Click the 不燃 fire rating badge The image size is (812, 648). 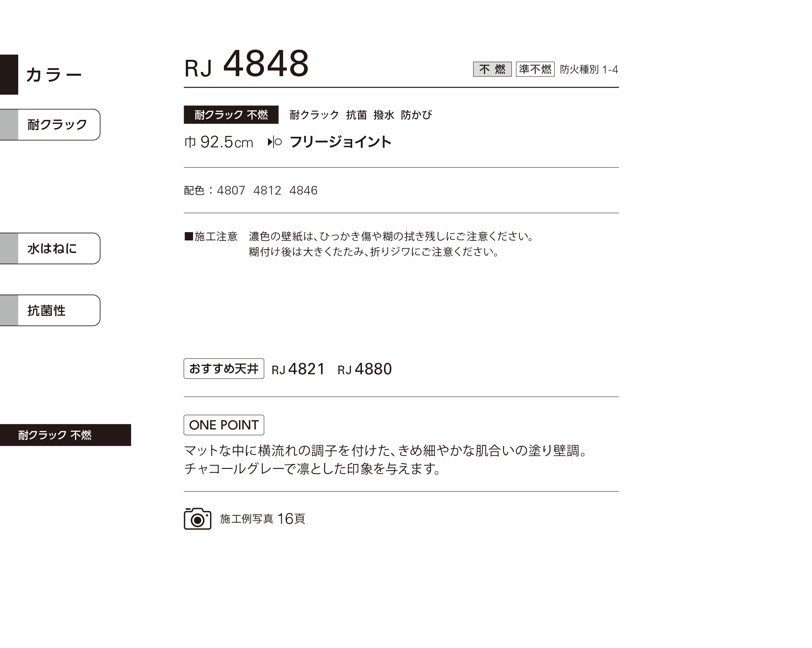(492, 69)
